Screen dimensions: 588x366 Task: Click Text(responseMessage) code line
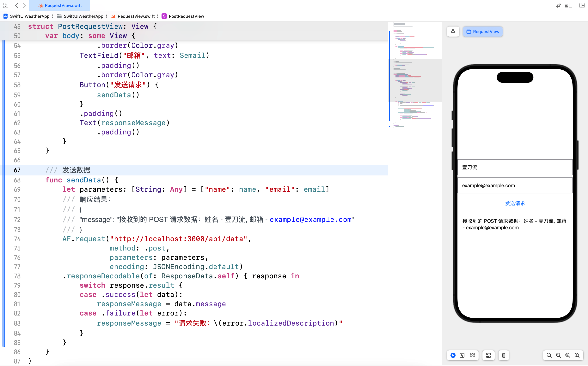[125, 123]
